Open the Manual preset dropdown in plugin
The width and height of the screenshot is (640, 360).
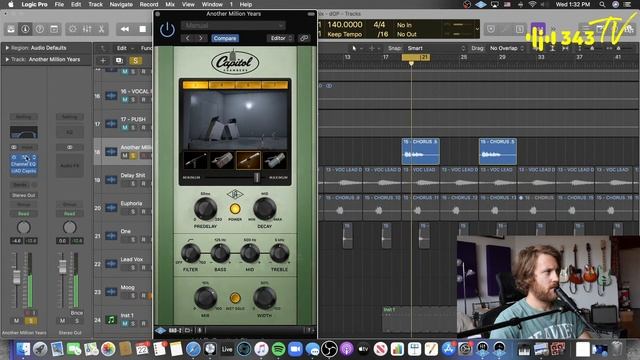[233, 25]
